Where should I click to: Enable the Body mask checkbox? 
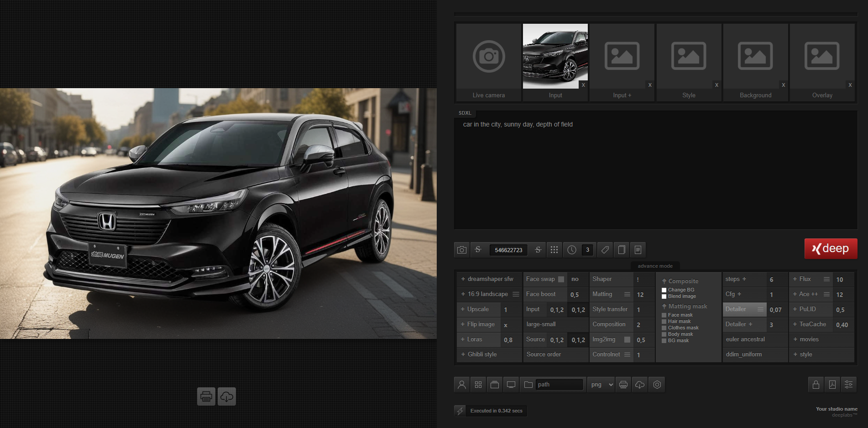click(664, 334)
